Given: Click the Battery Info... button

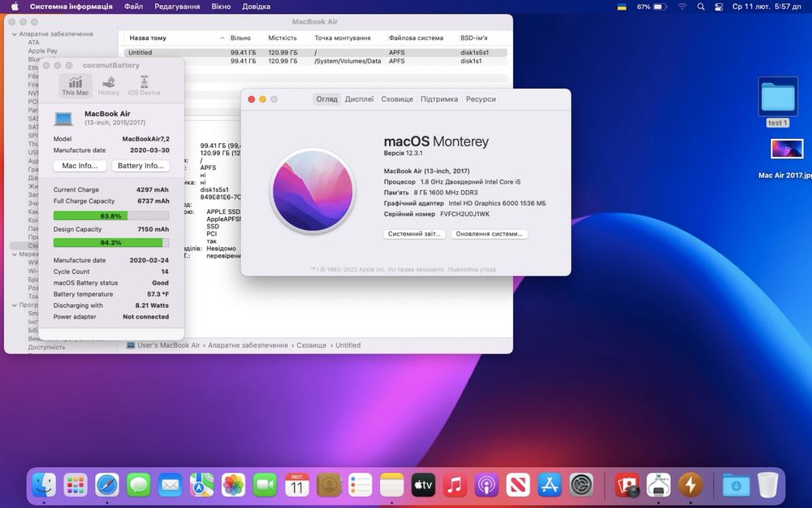Looking at the screenshot, I should [140, 166].
